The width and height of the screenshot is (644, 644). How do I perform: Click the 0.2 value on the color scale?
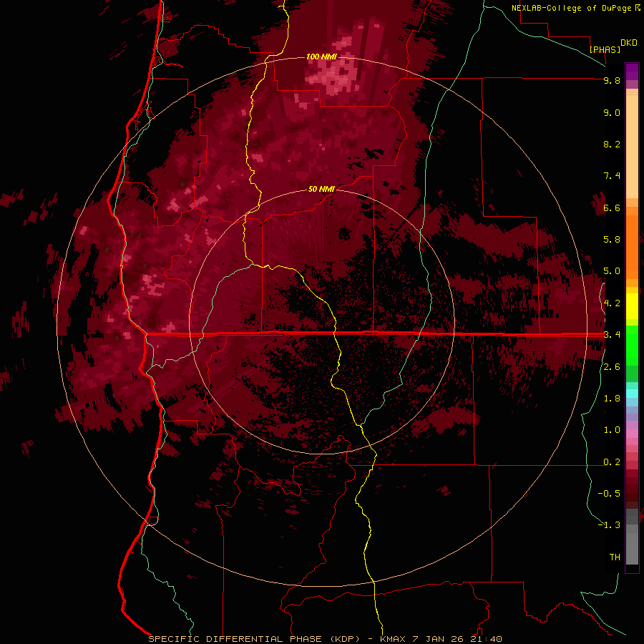click(612, 462)
